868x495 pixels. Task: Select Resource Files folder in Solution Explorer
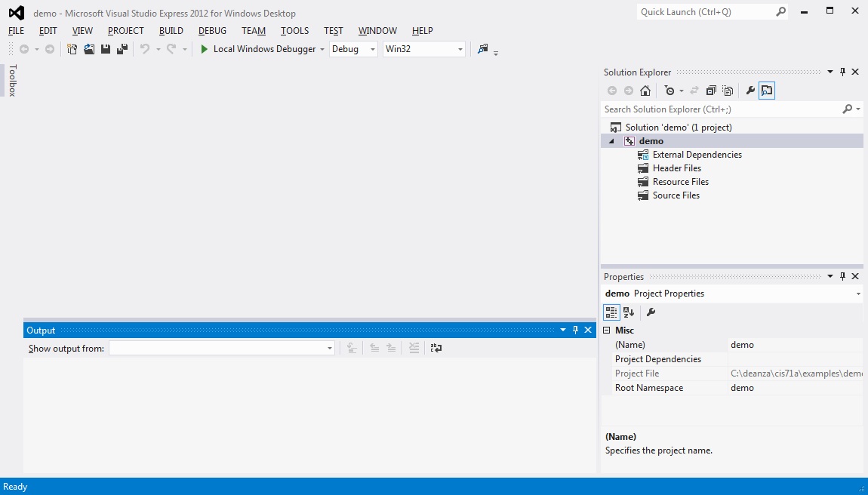(681, 182)
